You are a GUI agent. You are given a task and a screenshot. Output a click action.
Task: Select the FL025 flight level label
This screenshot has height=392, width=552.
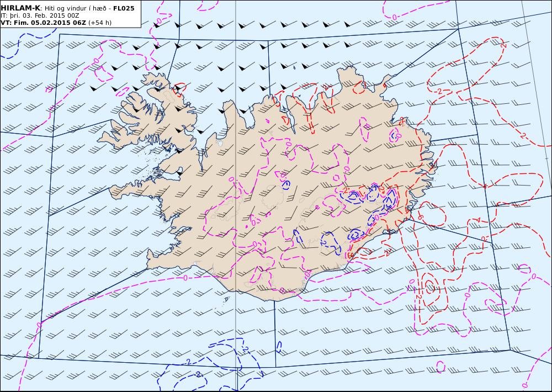coord(124,8)
